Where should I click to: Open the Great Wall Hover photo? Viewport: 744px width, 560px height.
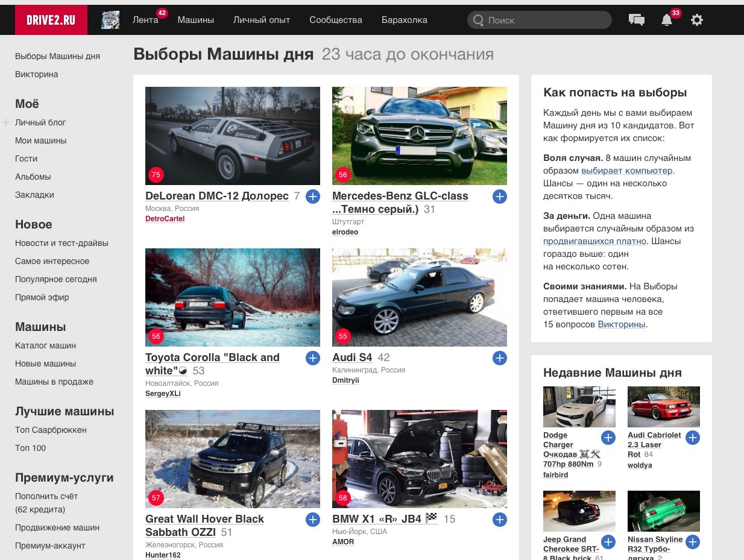(233, 459)
